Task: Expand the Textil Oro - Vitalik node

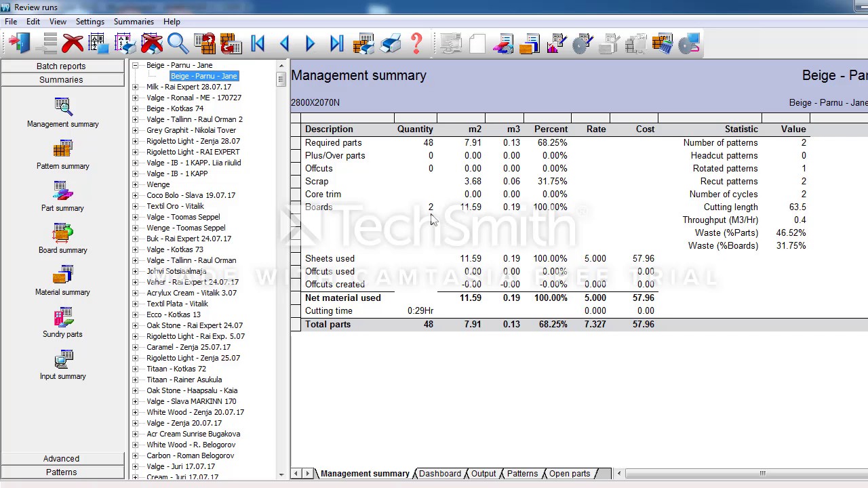Action: 135,206
